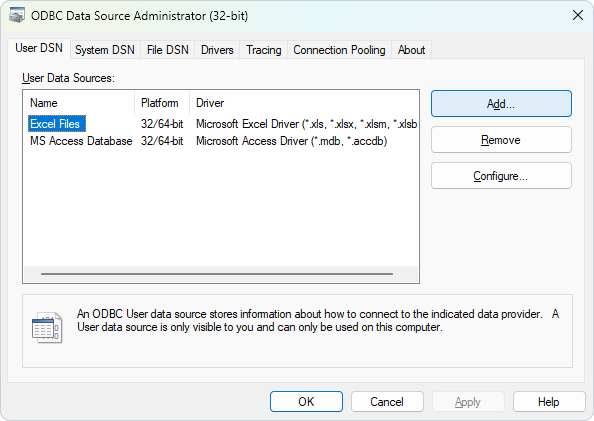Screen dimensions: 594x421
Task: Click the Microsoft Excel Driver cell
Action: (306, 124)
